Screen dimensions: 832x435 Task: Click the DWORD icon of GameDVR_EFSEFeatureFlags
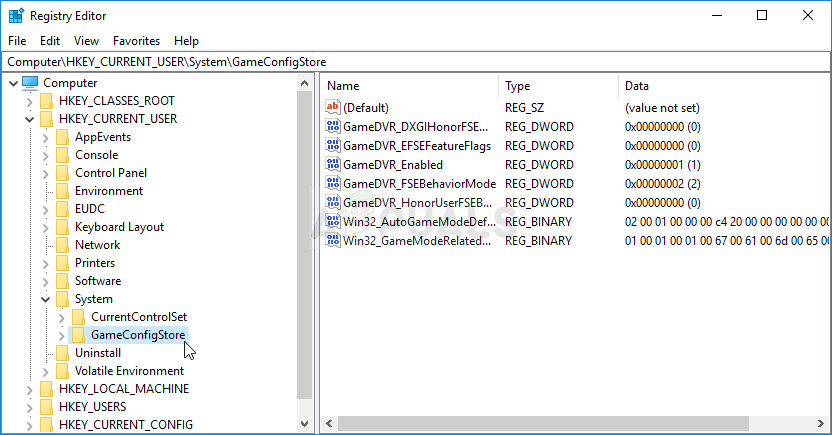(333, 145)
